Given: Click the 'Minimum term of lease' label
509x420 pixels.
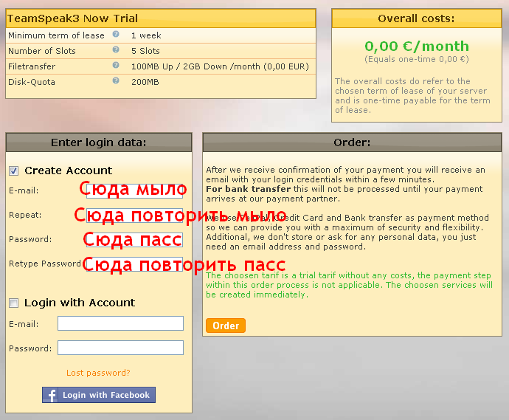Looking at the screenshot, I should pyautogui.click(x=57, y=35).
